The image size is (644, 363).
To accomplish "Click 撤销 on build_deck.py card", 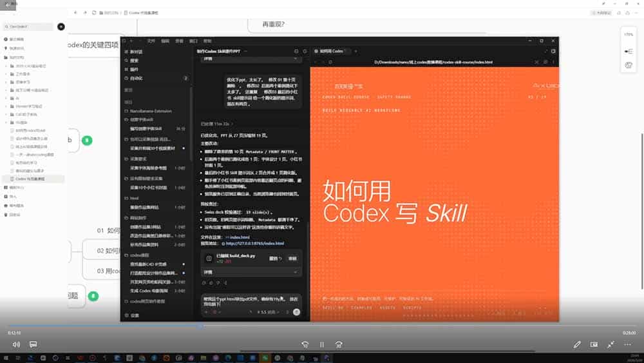I will 275,259.
